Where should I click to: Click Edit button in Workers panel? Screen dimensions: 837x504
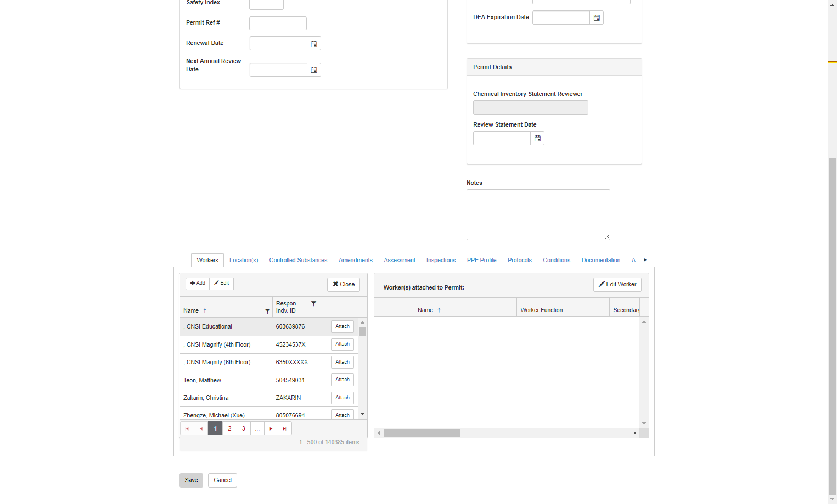(x=222, y=284)
